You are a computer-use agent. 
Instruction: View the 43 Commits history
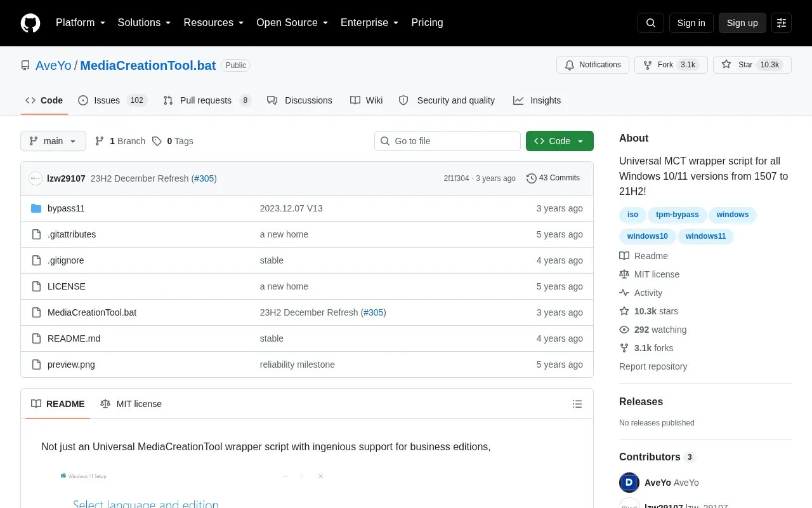tap(553, 178)
